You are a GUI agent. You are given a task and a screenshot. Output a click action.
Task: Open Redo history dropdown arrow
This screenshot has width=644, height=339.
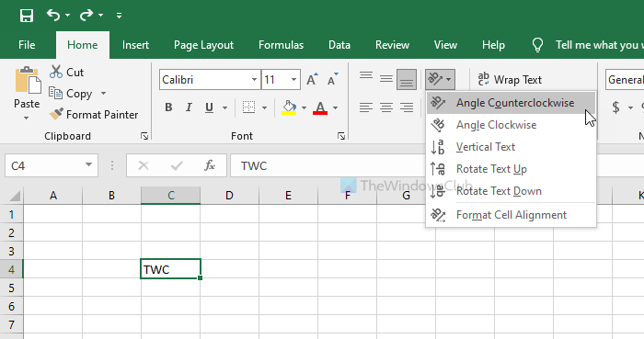click(100, 16)
